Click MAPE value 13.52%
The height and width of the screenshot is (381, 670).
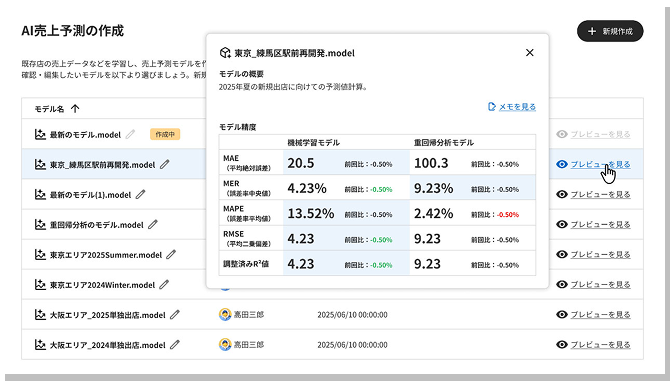(x=311, y=213)
